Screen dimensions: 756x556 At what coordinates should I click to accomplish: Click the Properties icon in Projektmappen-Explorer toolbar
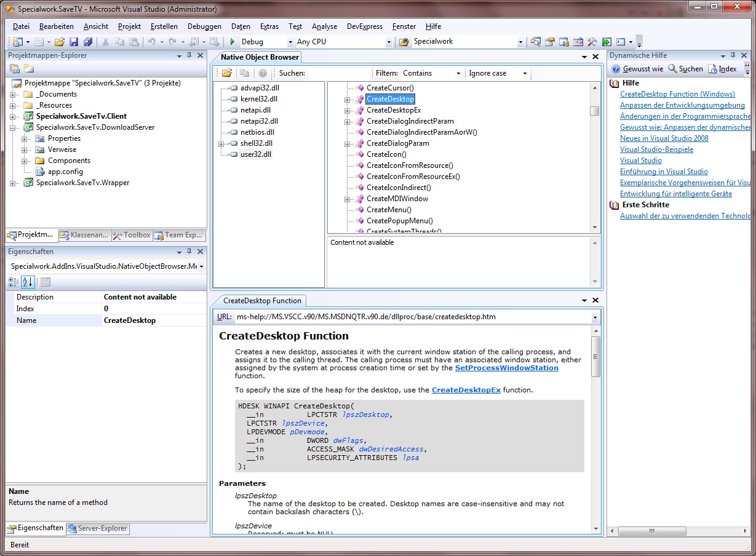point(15,68)
